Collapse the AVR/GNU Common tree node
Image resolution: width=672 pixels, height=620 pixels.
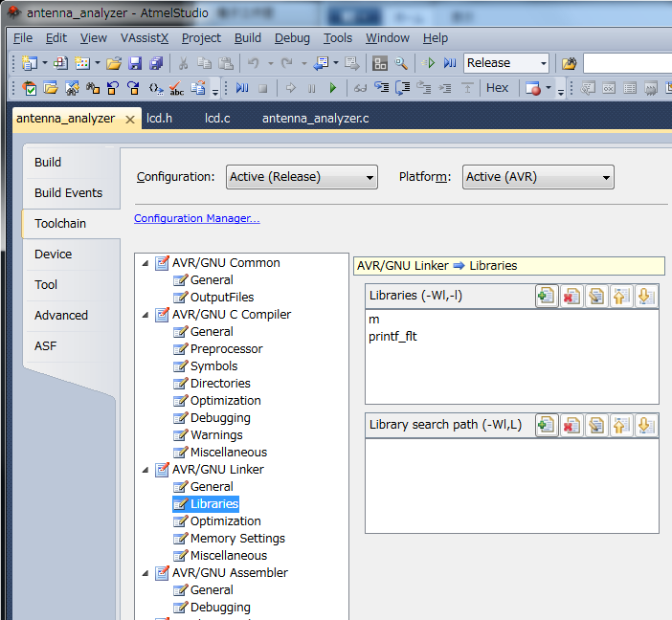pos(146,263)
